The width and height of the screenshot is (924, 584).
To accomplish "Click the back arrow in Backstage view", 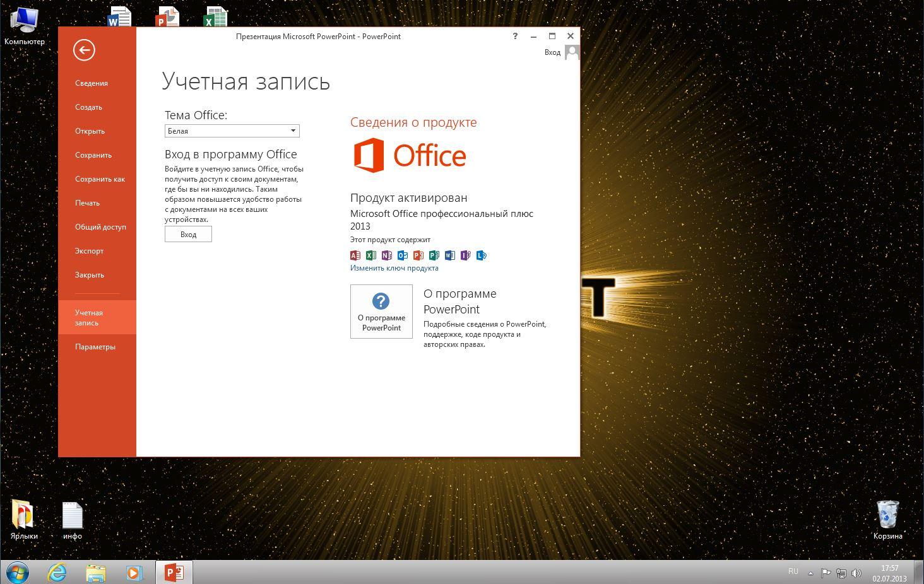I will pyautogui.click(x=84, y=50).
